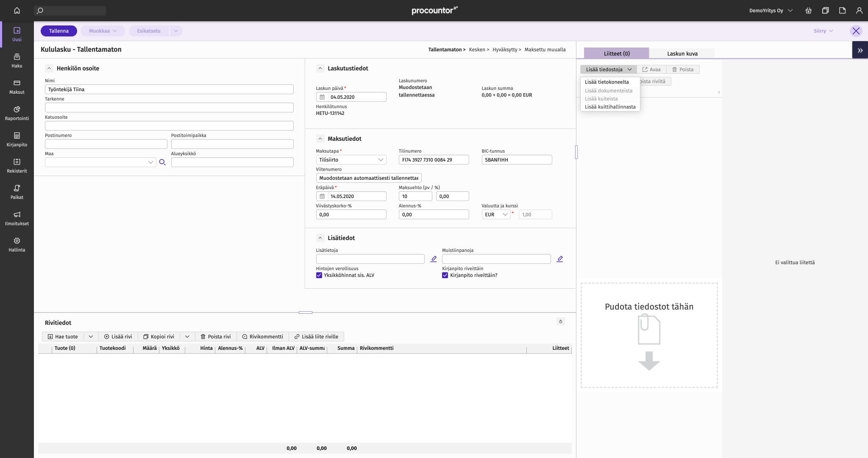
Task: Open the Raportointi sidebar section
Action: (x=17, y=113)
